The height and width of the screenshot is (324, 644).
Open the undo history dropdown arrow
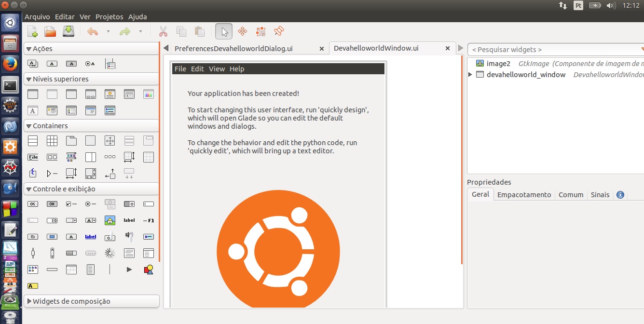click(x=108, y=32)
